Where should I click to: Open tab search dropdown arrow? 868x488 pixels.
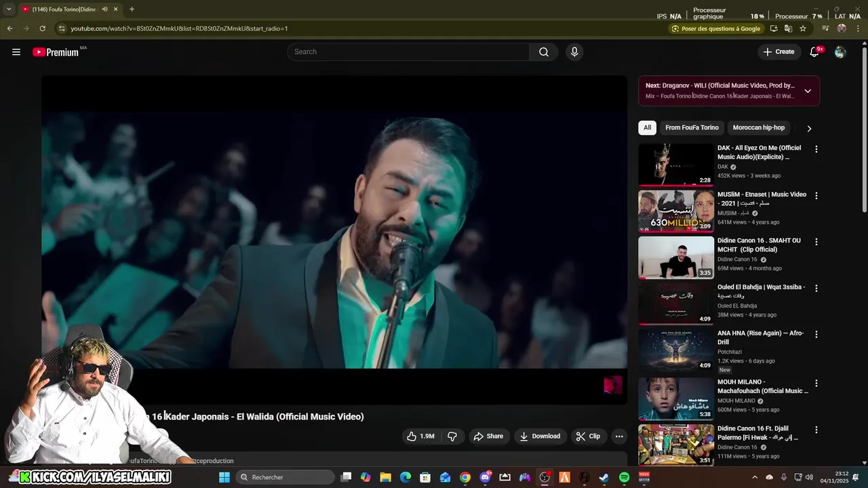9,9
